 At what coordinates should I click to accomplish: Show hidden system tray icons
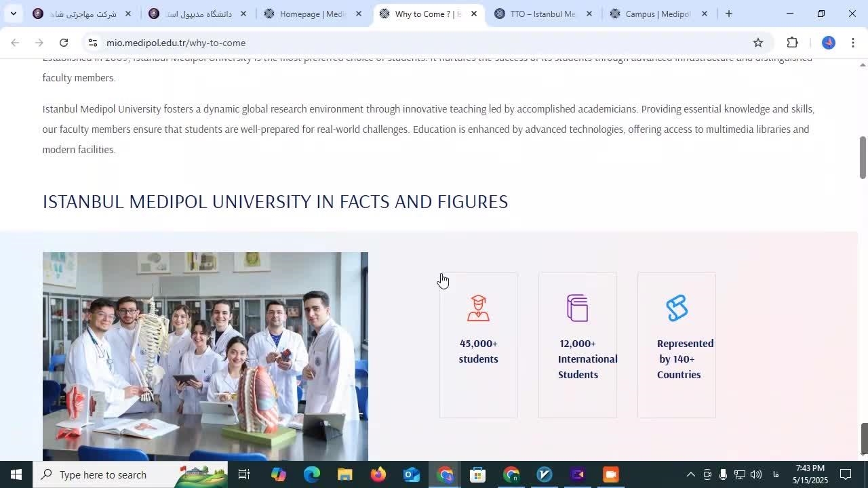(690, 474)
